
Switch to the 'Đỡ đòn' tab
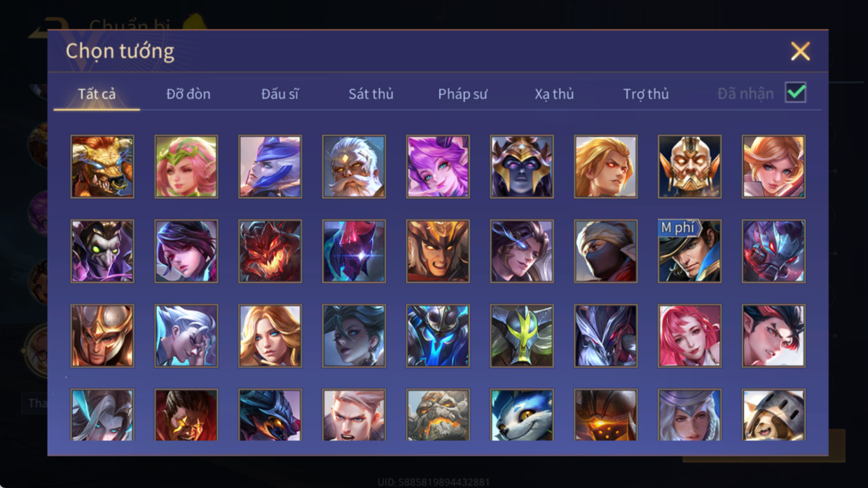[188, 94]
